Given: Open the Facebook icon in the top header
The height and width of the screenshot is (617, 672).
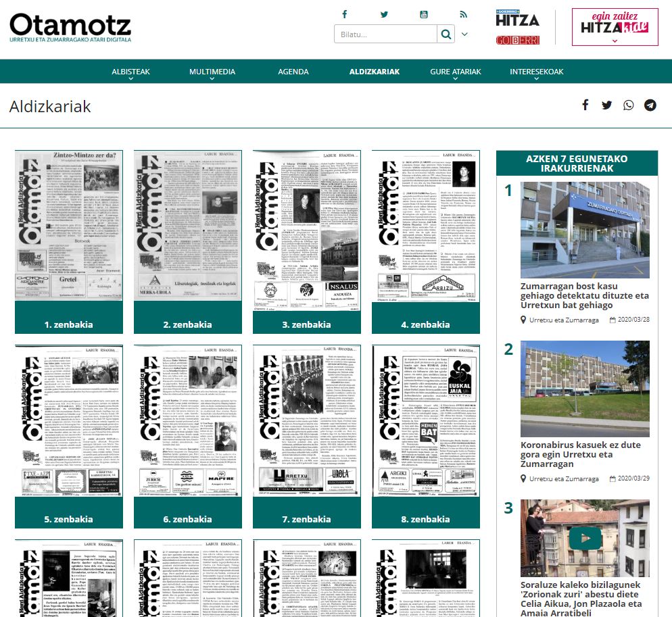Looking at the screenshot, I should click(344, 14).
